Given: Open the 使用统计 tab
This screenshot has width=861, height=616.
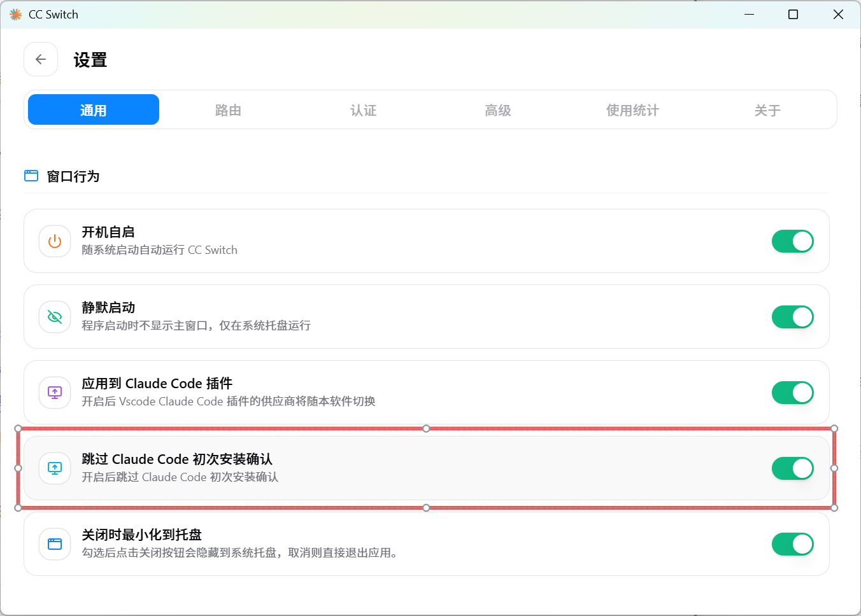Looking at the screenshot, I should coord(632,110).
